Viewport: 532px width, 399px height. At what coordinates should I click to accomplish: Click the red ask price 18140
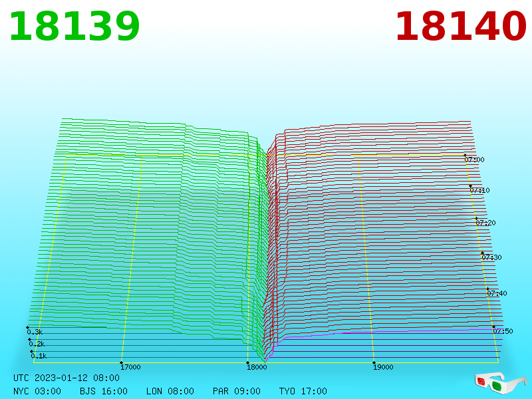tap(461, 27)
